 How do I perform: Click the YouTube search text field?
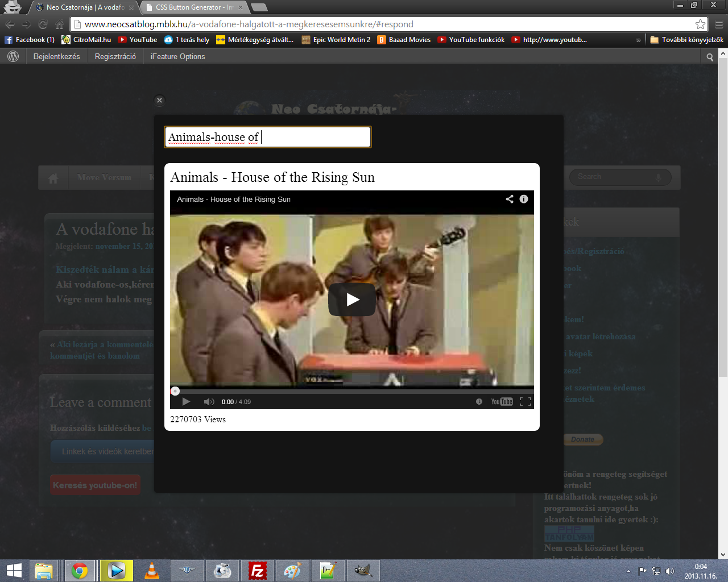268,137
